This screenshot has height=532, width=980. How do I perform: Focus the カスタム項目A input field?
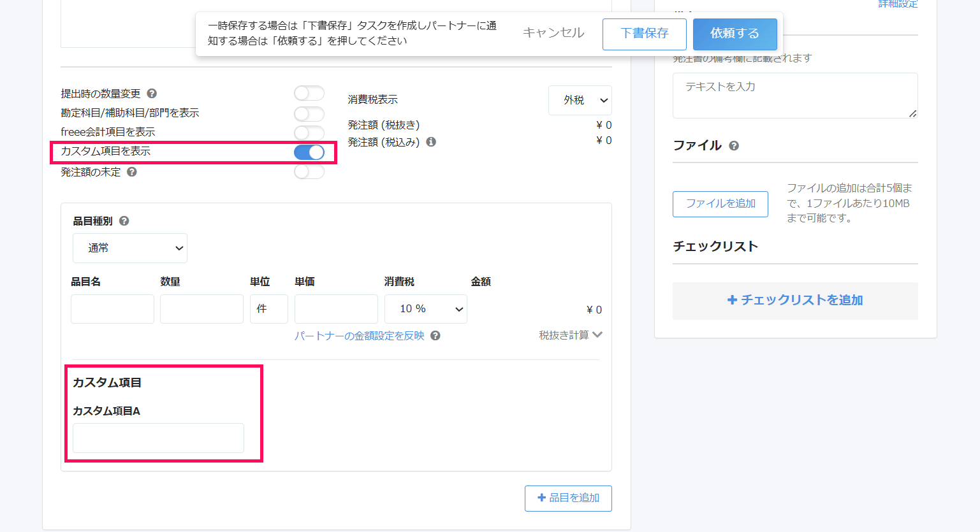(x=158, y=438)
